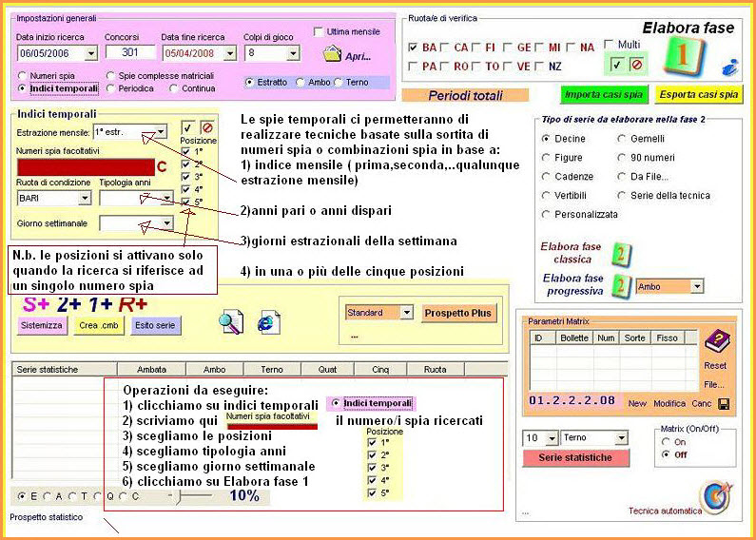Viewport: 756px width, 540px height.
Task: Click the purple book icon in Parametri Matrix
Action: point(717,341)
